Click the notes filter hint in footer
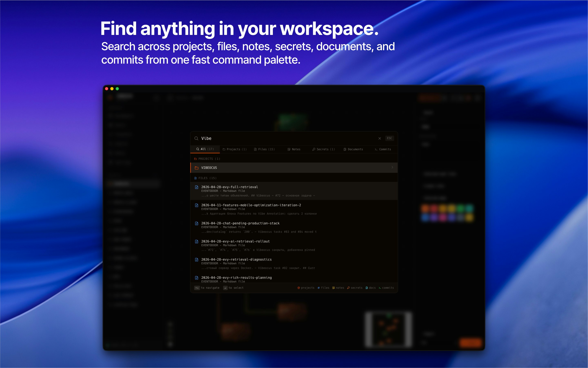The height and width of the screenshot is (368, 588). [338, 288]
